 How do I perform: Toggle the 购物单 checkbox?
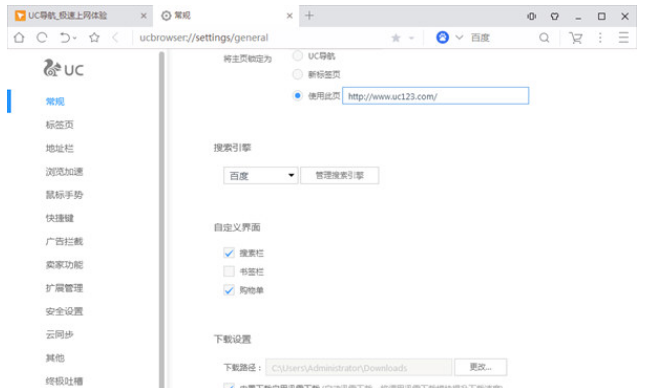(x=229, y=290)
